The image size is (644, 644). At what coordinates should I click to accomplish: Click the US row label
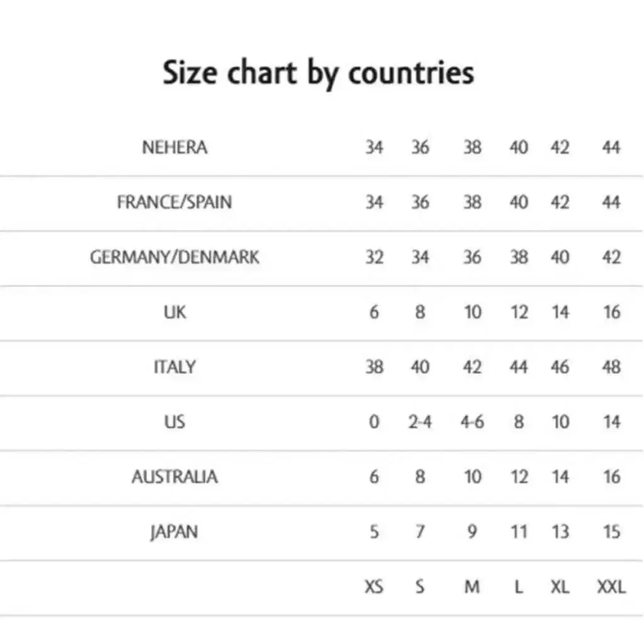point(175,422)
